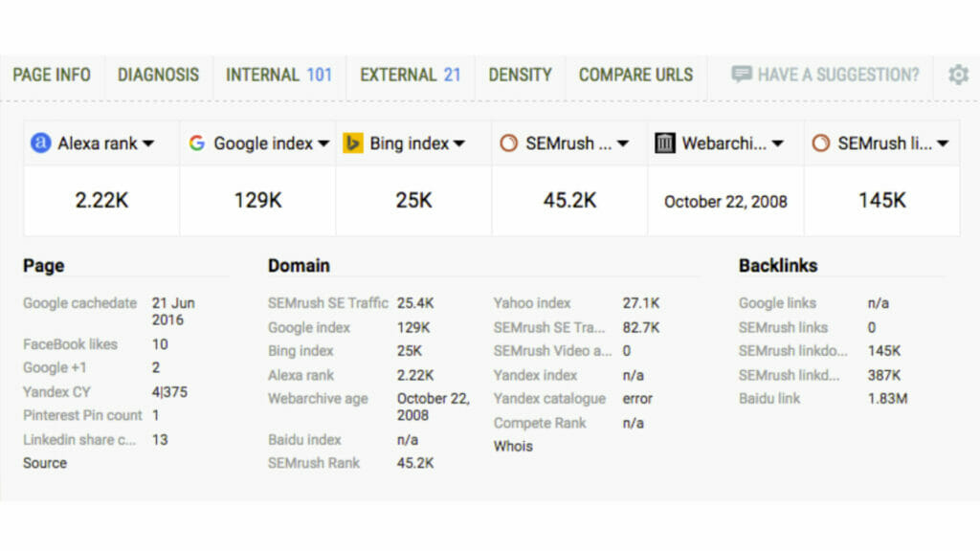The height and width of the screenshot is (551, 980).
Task: Click the 25K Bing index value box
Action: click(413, 201)
